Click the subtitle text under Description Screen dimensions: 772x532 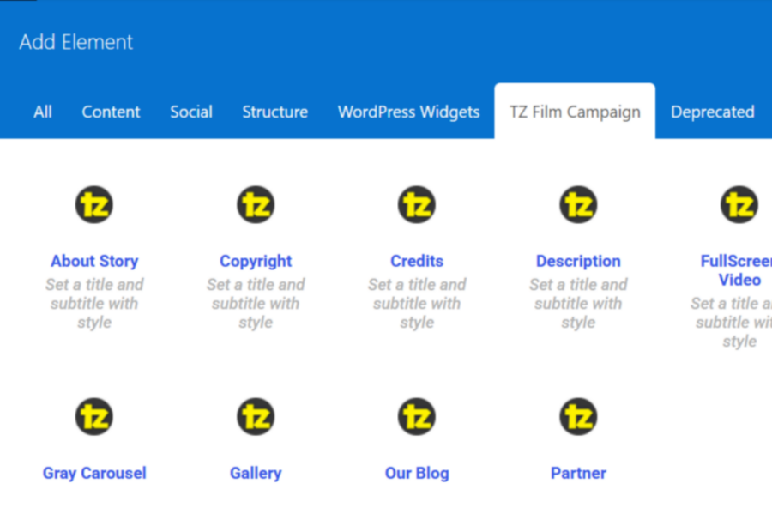point(578,303)
